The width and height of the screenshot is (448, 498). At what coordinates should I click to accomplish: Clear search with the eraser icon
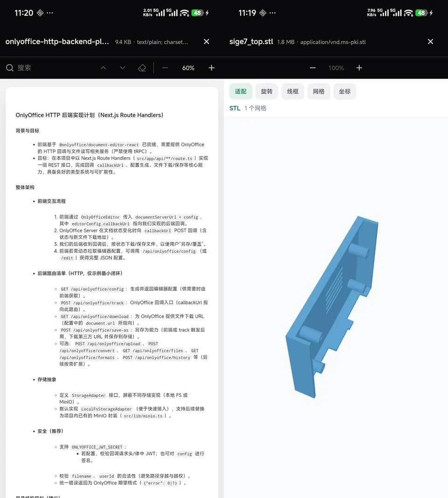(142, 68)
